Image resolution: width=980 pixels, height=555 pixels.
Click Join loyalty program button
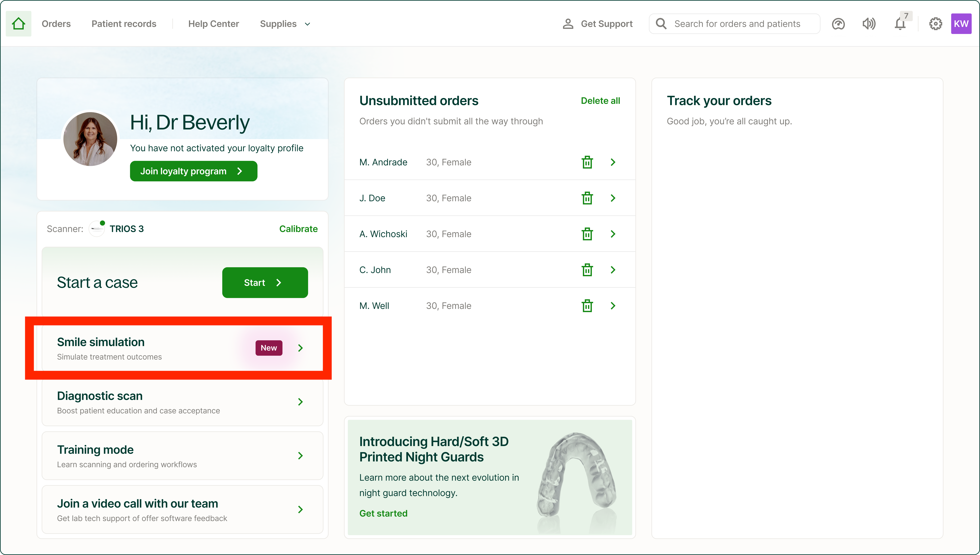coord(193,171)
